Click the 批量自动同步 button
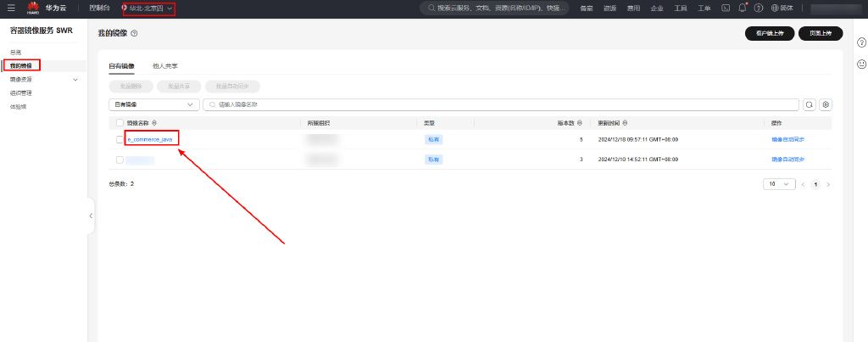 click(x=232, y=87)
